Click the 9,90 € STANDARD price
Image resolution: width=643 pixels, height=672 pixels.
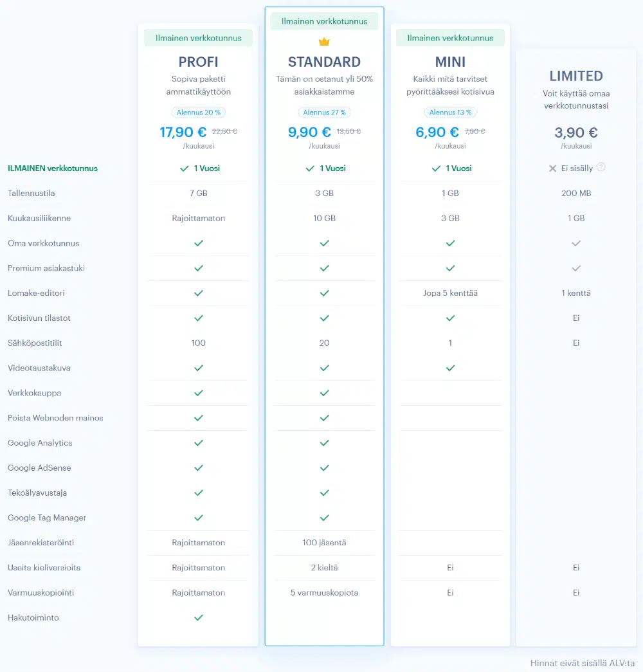click(x=309, y=132)
